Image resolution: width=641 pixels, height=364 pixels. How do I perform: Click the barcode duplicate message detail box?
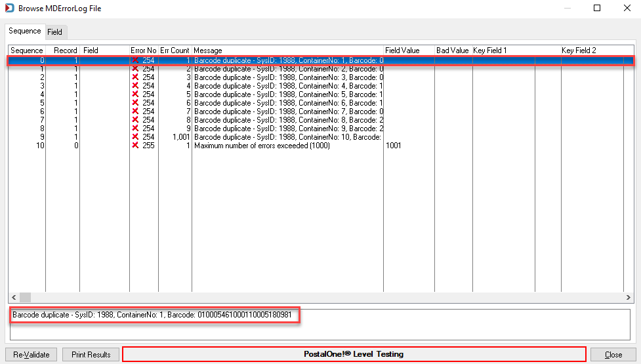click(320, 325)
